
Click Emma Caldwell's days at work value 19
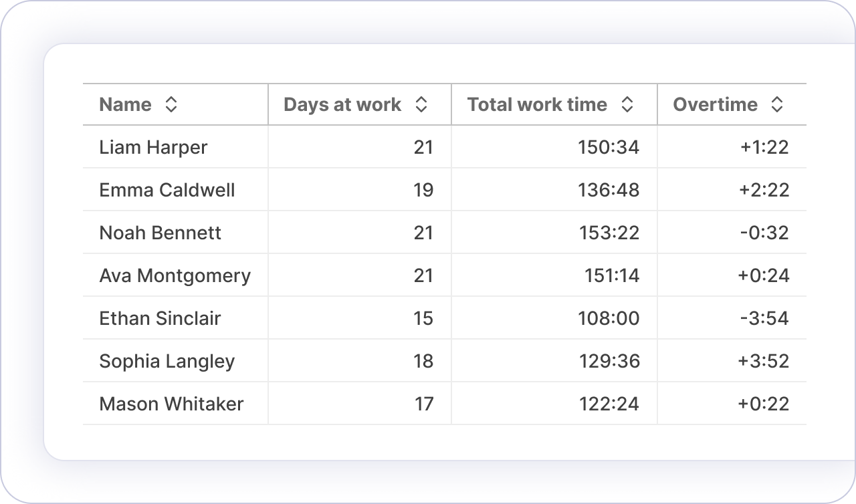(423, 190)
